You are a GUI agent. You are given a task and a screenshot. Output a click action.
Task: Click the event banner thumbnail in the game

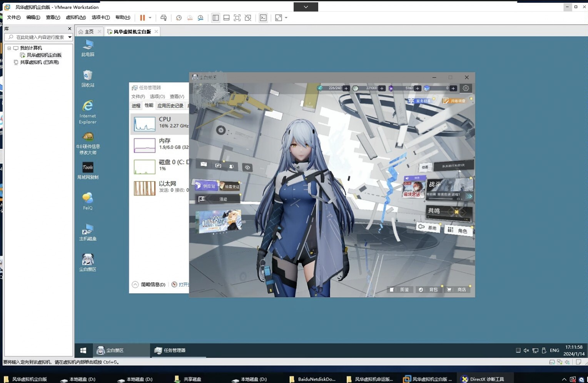(x=218, y=221)
